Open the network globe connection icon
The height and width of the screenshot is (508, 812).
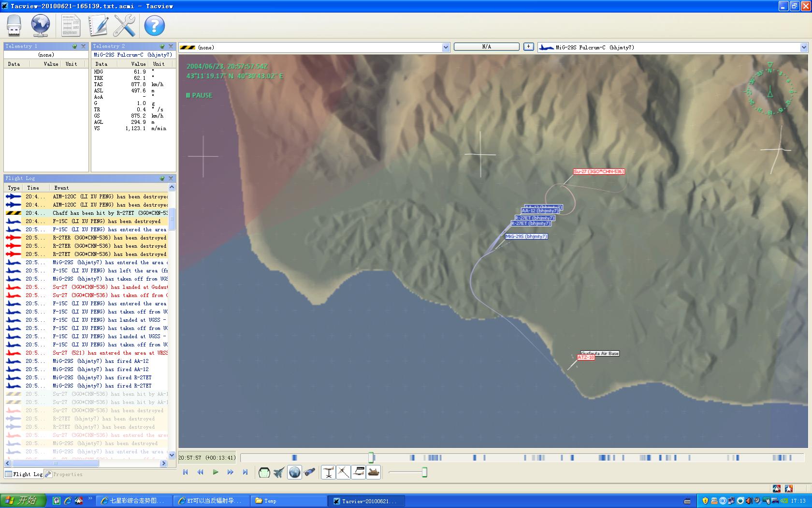pyautogui.click(x=41, y=25)
